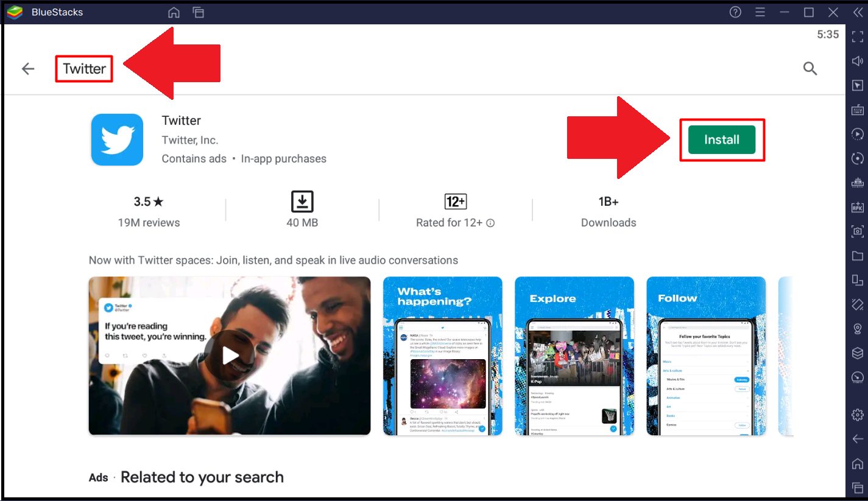Open the macro recorder play icon

[x=858, y=134]
